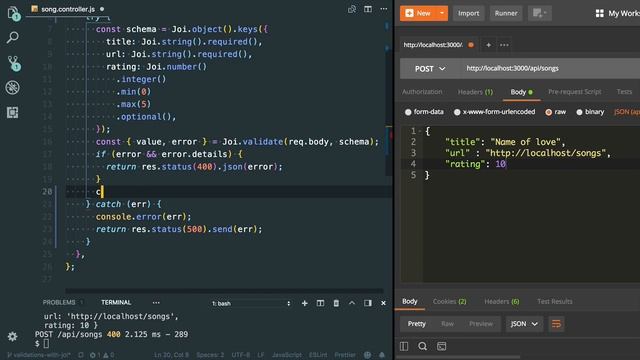Select the localhost:3000 request tab
The image size is (640, 360).
(x=433, y=45)
